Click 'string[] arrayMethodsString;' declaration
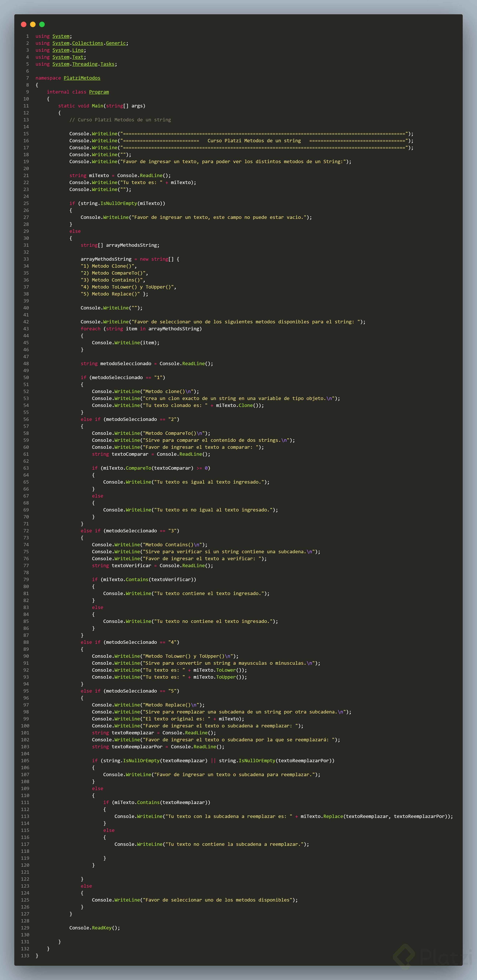The image size is (477, 980). click(120, 245)
